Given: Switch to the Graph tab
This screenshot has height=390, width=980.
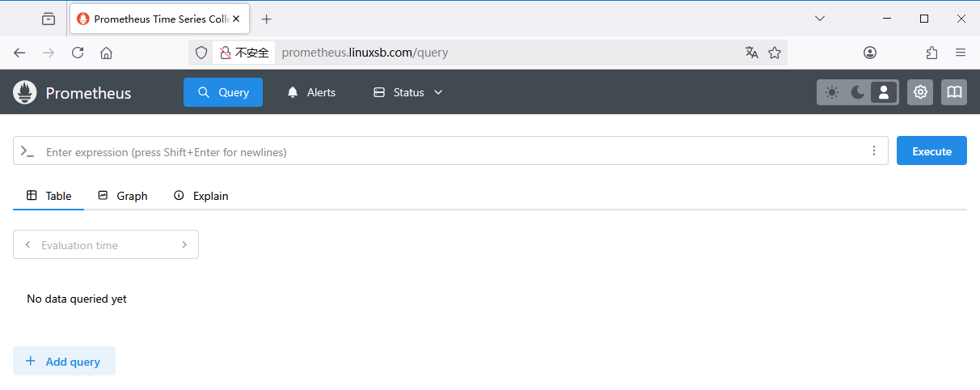Looking at the screenshot, I should [x=123, y=196].
